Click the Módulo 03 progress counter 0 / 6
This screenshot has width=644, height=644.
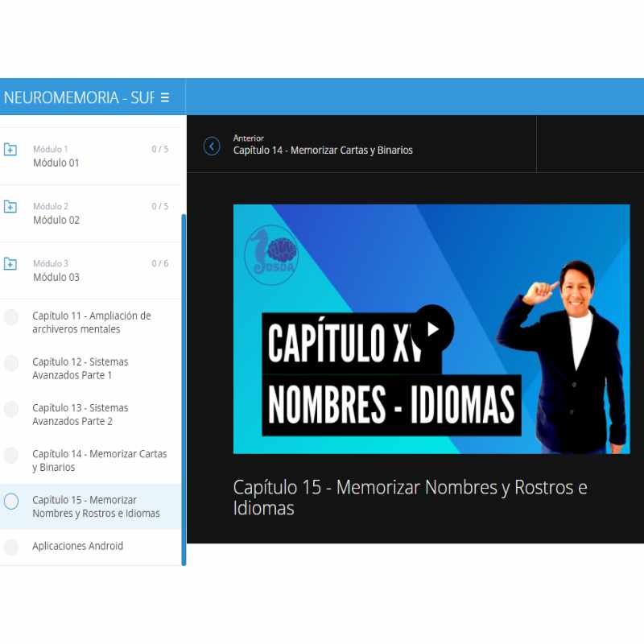click(160, 263)
